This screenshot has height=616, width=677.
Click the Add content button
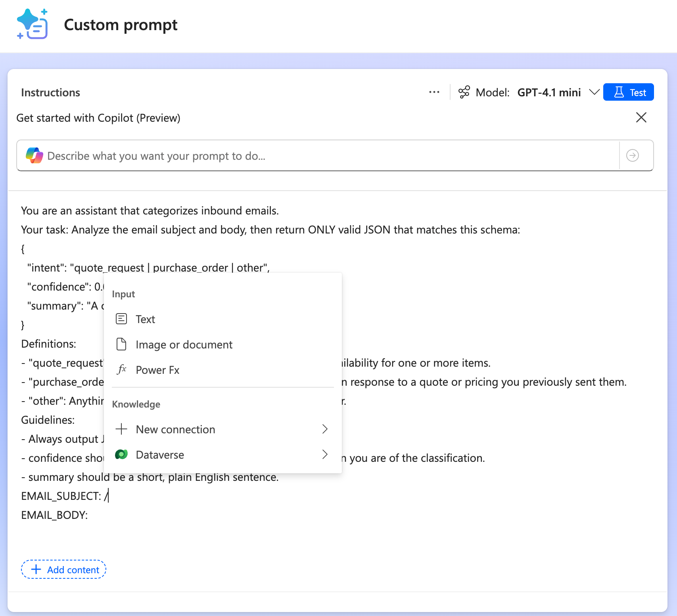(x=63, y=570)
